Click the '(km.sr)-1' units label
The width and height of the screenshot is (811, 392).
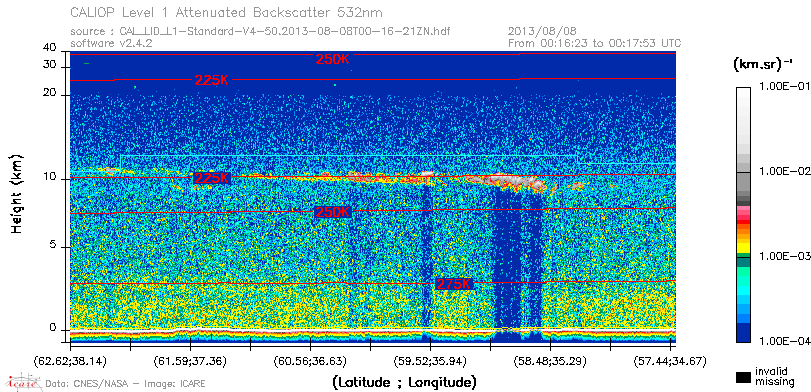(x=763, y=65)
